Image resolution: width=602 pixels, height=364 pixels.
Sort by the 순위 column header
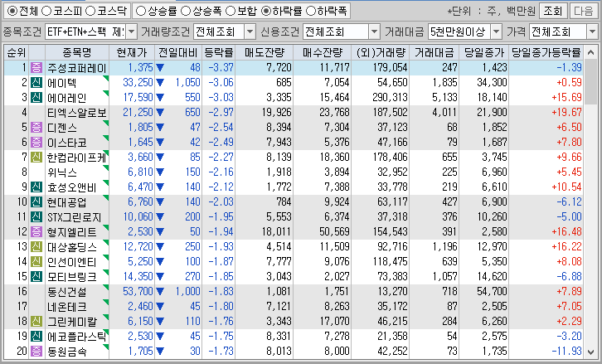(16, 52)
